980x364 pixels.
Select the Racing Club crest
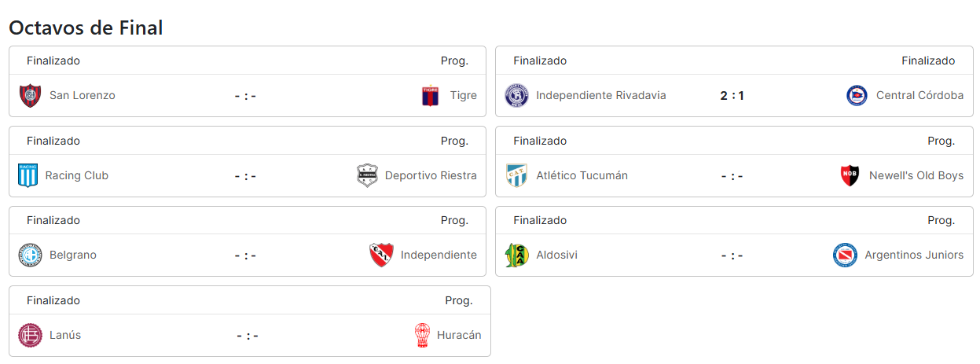(28, 176)
